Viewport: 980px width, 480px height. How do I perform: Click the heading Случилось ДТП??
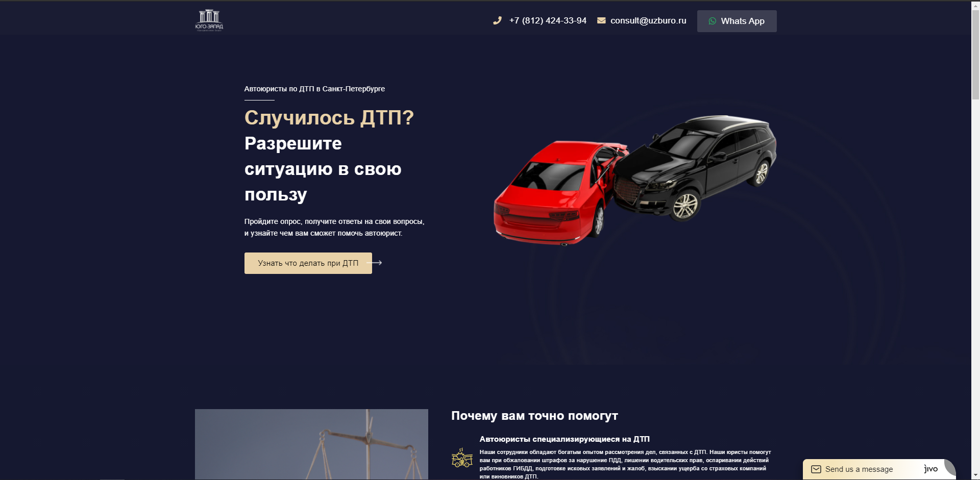point(328,118)
